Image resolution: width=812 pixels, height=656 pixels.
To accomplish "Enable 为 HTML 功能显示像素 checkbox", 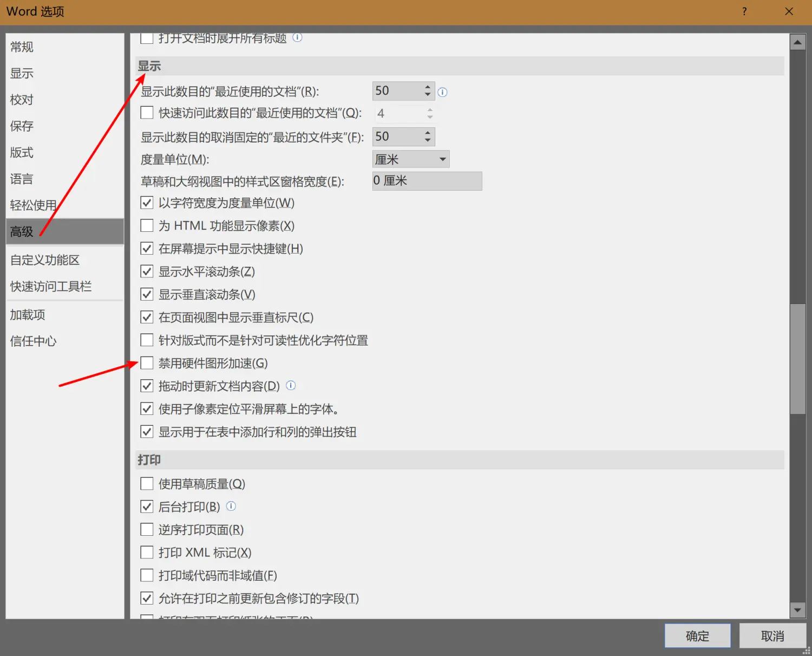I will 147,225.
